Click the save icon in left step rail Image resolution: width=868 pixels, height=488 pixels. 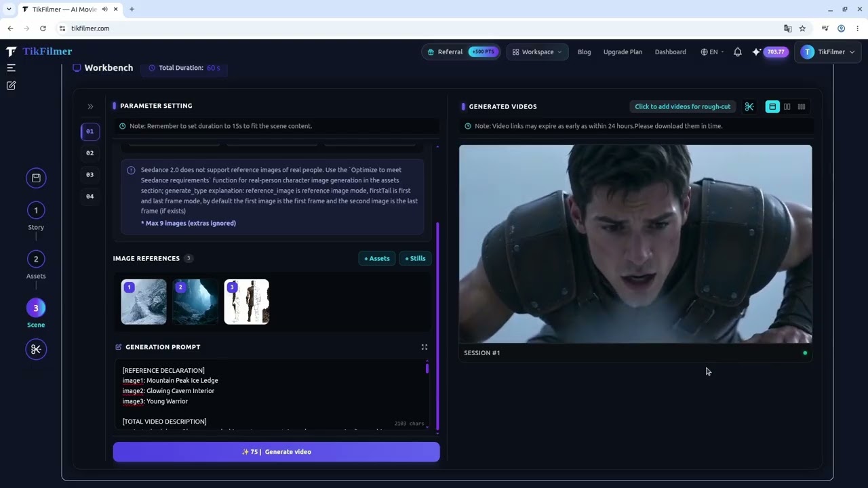pos(36,178)
